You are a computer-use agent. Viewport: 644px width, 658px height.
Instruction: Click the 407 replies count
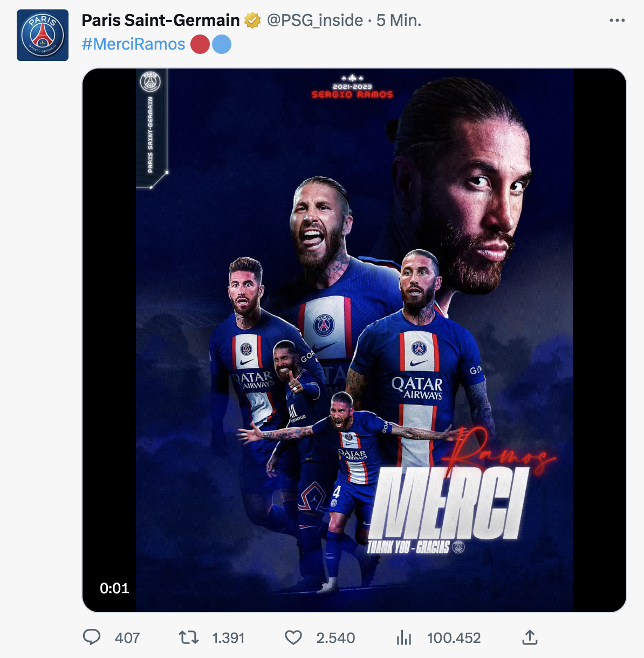click(x=127, y=638)
